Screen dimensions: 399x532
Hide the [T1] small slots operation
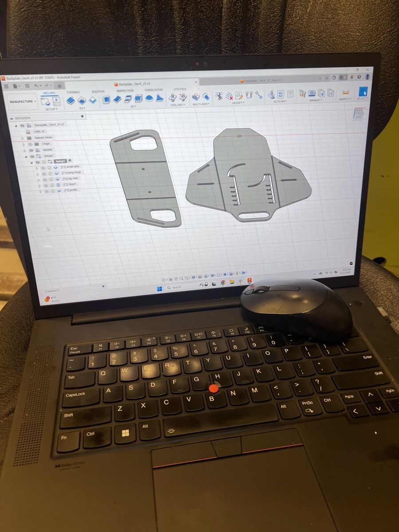43,167
